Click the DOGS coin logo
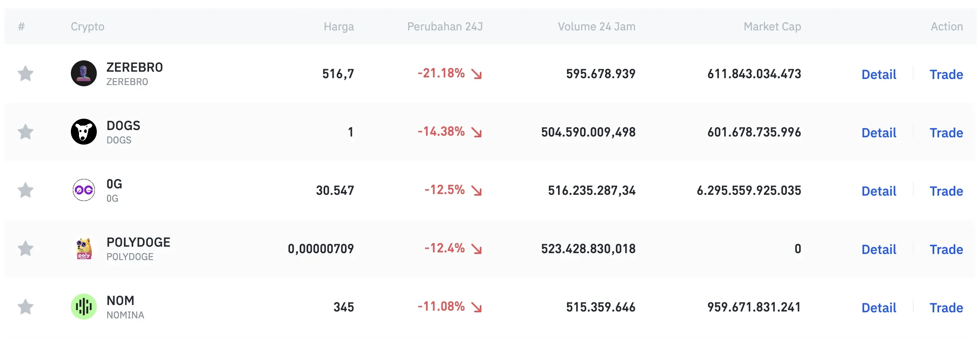Image resolution: width=980 pixels, height=337 pixels. (83, 132)
